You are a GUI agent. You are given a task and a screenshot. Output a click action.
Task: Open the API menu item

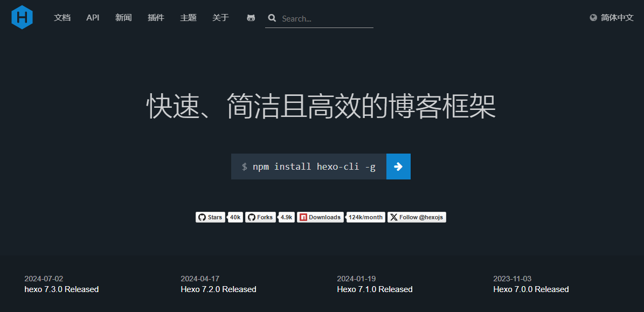93,18
